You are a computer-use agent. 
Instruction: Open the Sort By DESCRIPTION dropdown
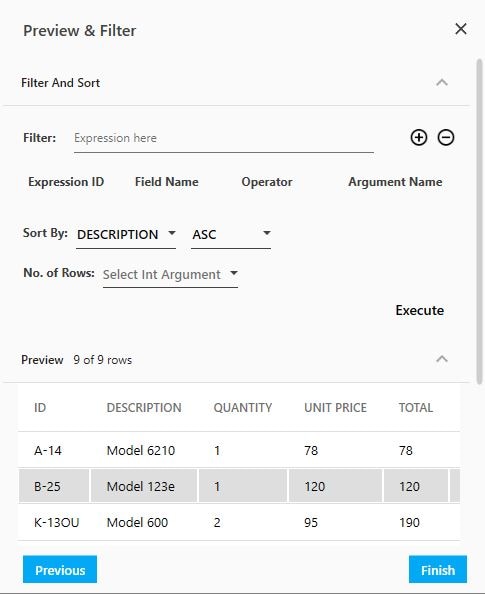click(x=126, y=234)
